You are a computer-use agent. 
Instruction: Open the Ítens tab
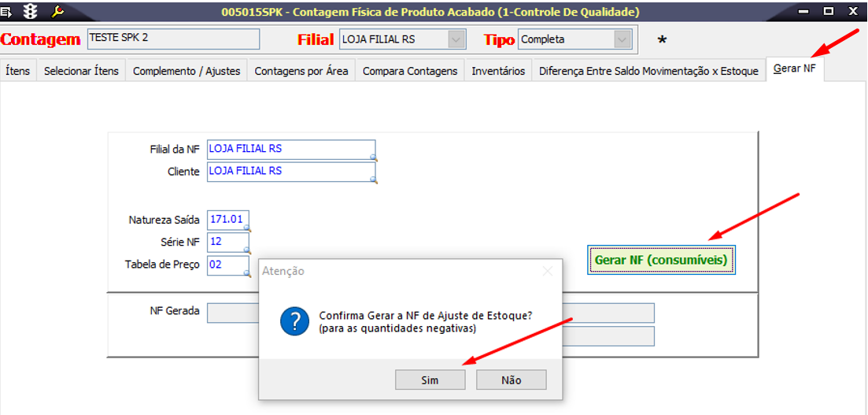pos(18,71)
